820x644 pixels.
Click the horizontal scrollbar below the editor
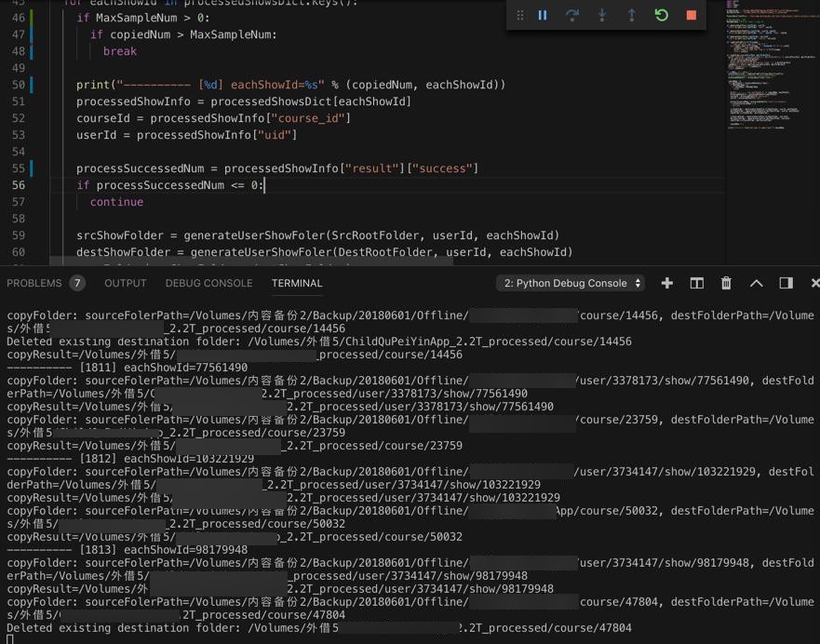[251, 262]
